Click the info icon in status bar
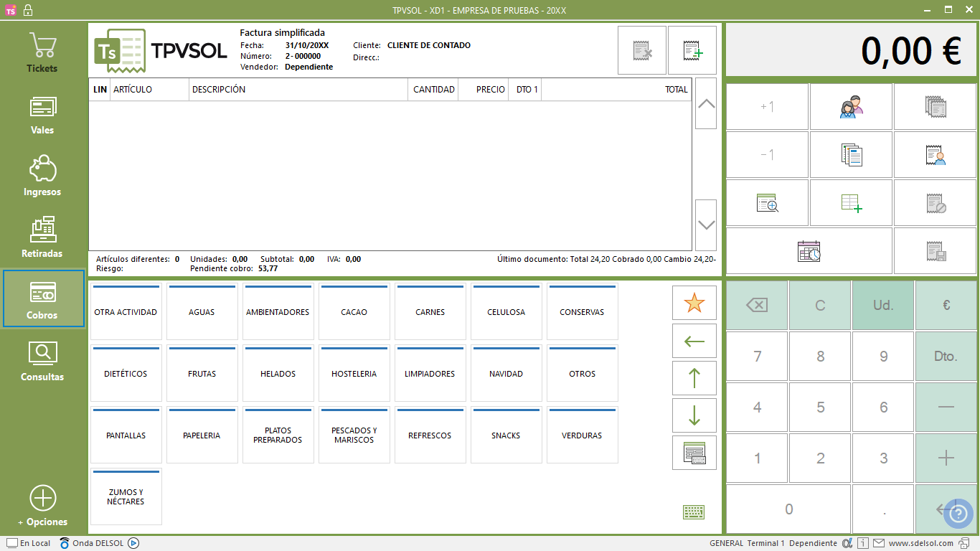980x551 pixels. pos(863,543)
